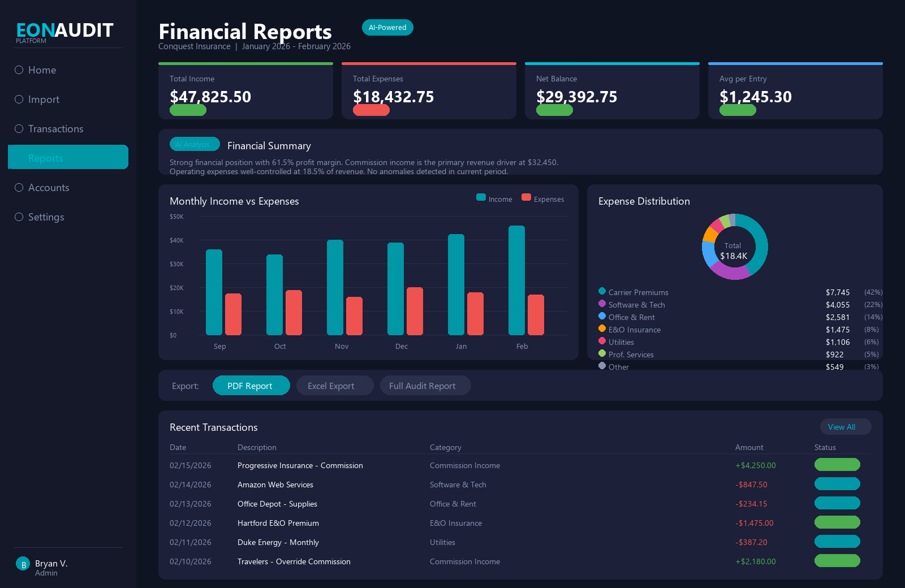
Task: Click View All recent transactions
Action: (846, 427)
